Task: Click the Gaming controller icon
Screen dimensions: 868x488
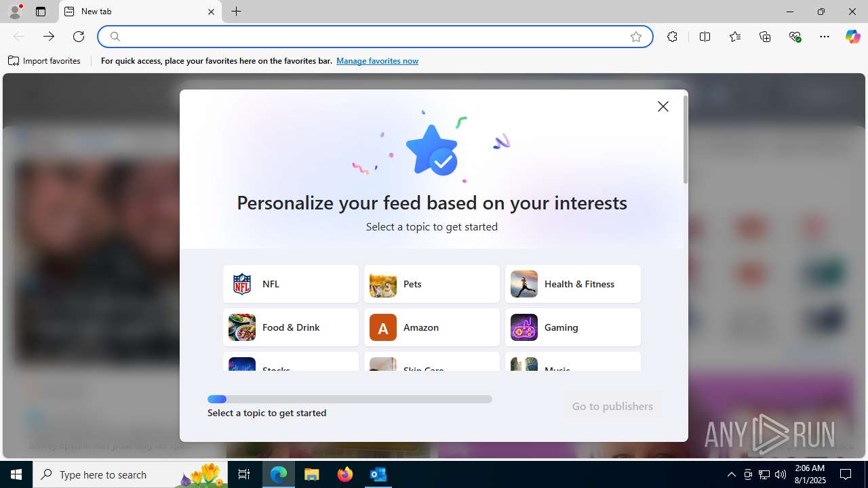Action: 524,327
